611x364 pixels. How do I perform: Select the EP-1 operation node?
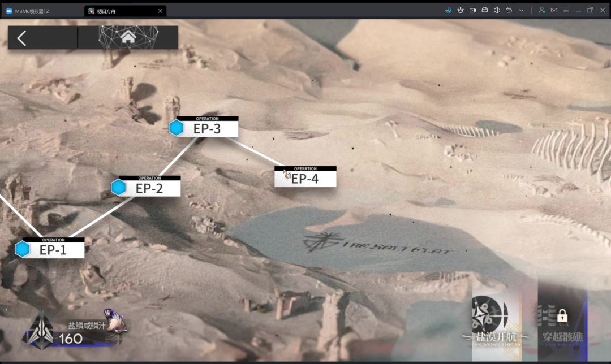pyautogui.click(x=49, y=248)
